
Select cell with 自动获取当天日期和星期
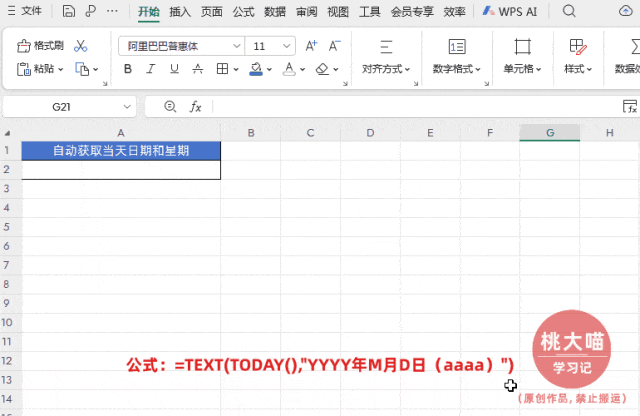121,151
